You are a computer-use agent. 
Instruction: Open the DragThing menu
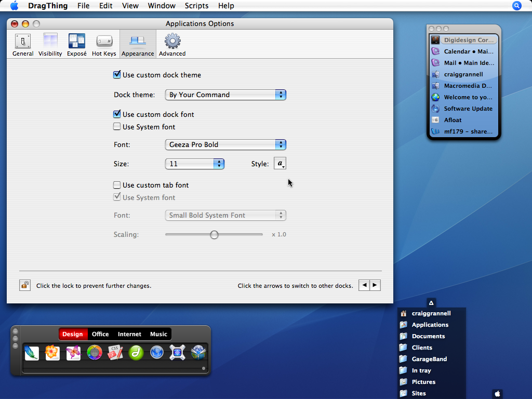(48, 6)
